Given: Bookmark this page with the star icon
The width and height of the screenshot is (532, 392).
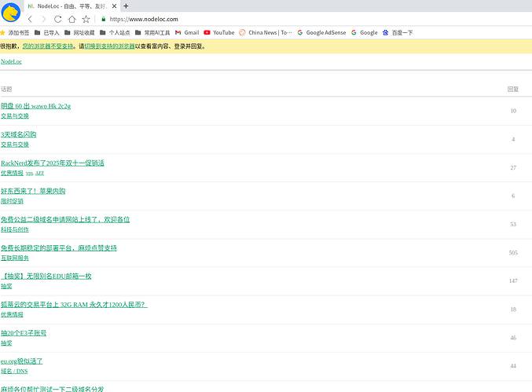Looking at the screenshot, I should [86, 19].
